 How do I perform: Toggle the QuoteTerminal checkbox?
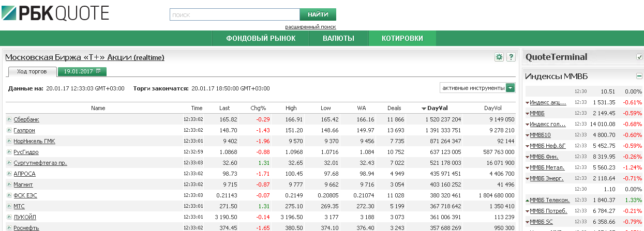pos(639,57)
